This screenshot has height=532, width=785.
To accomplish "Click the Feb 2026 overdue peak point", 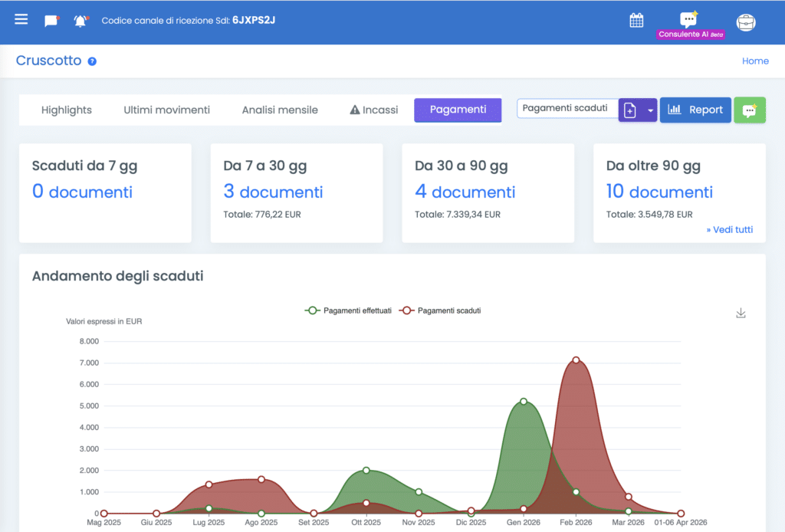I will pos(576,360).
